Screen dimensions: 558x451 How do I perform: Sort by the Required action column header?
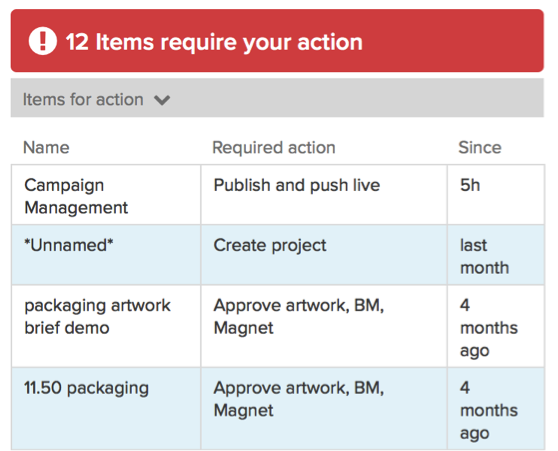tap(274, 147)
